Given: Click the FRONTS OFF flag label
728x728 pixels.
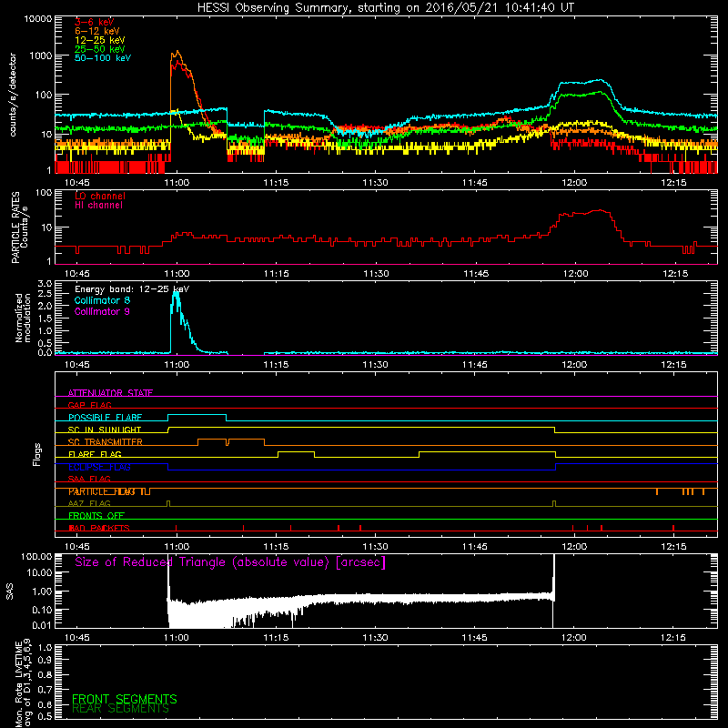Looking at the screenshot, I should tap(96, 516).
